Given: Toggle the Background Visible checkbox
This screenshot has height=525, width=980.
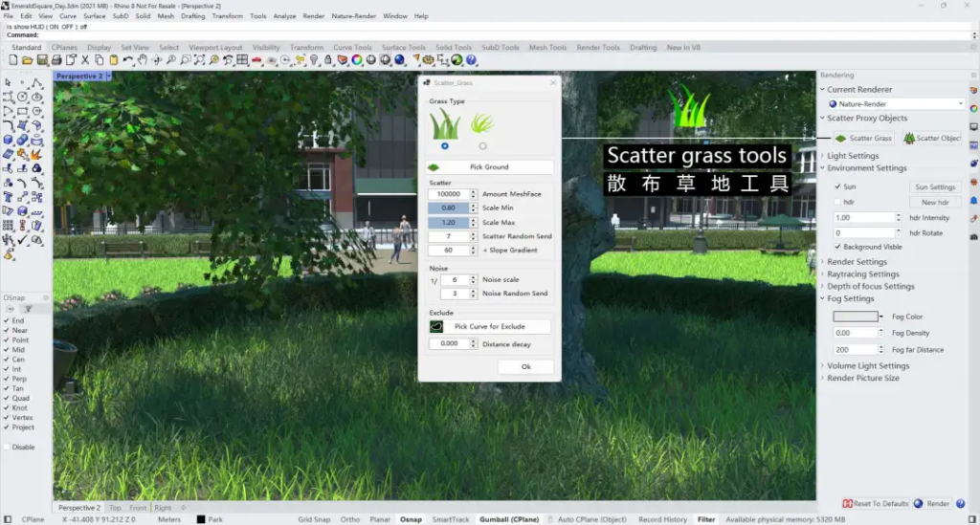Looking at the screenshot, I should (x=837, y=247).
